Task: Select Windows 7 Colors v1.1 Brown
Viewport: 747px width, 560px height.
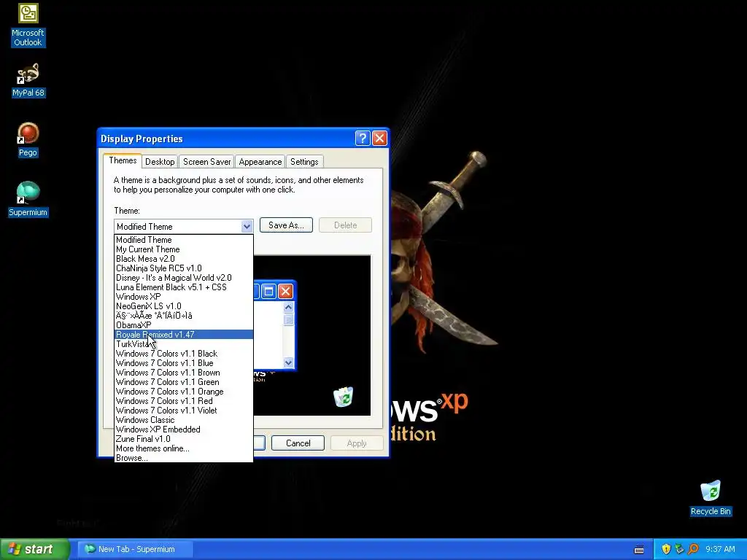Action: point(183,373)
